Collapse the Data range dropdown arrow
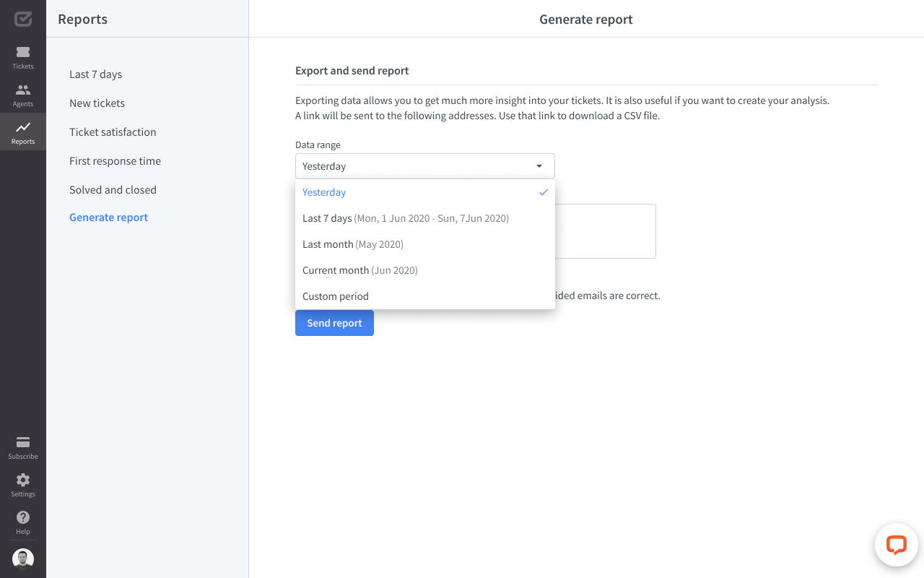Screen dimensions: 924x578 (x=539, y=166)
